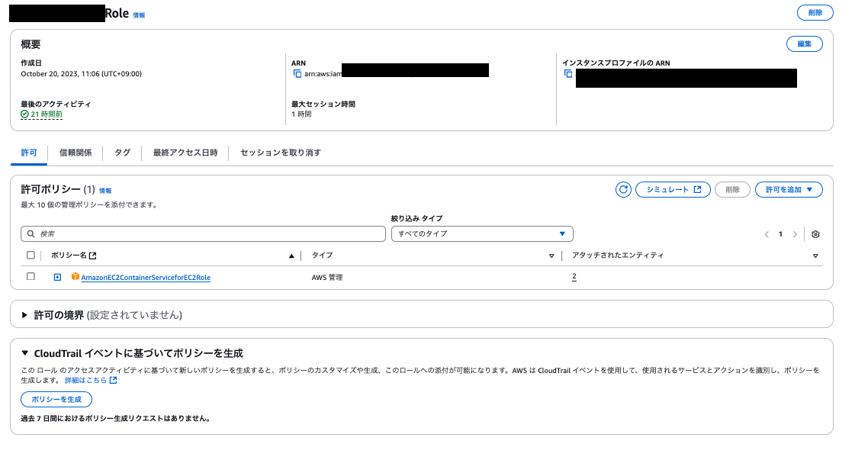Click the orange AWS managed policy icon
868x460 pixels.
pyautogui.click(x=76, y=276)
